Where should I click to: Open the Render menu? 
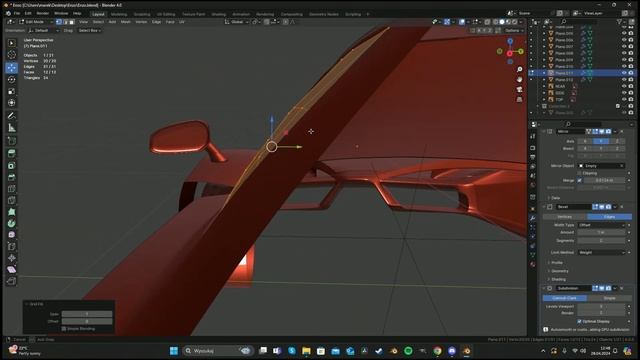click(x=42, y=13)
